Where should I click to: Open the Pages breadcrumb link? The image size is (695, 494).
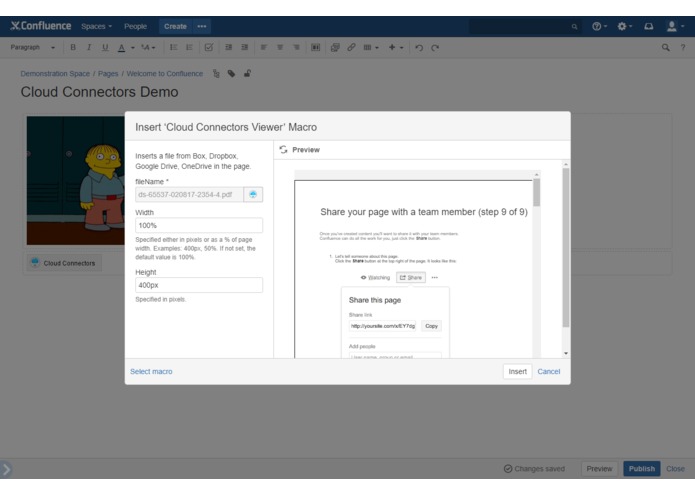point(108,74)
